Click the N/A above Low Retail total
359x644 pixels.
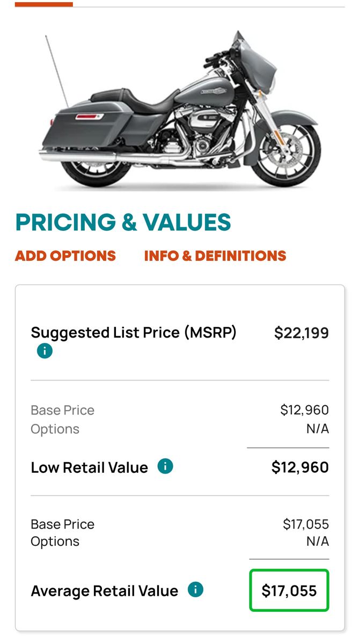click(317, 429)
